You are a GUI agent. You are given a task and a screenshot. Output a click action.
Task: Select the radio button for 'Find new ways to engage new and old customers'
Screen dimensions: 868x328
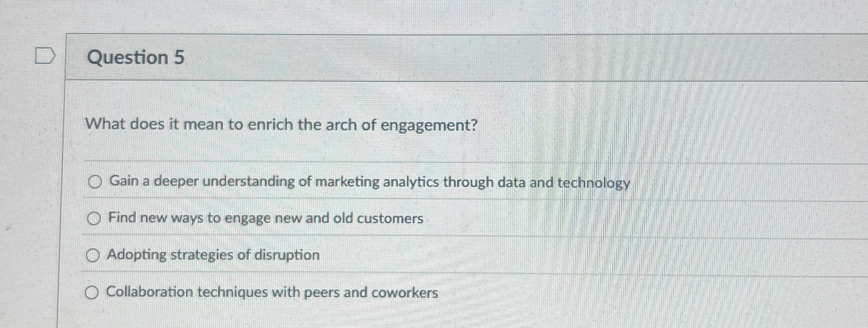[x=94, y=218]
